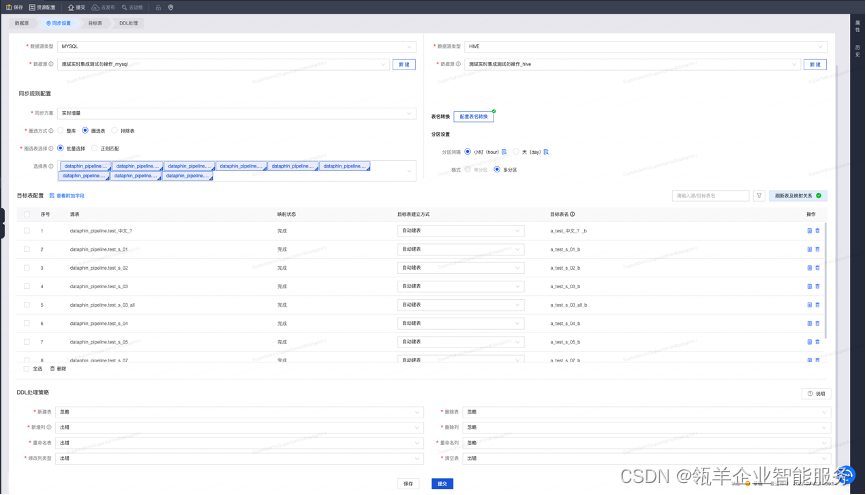
Task: Select the 小时 (hour) partition radio
Action: coord(468,151)
